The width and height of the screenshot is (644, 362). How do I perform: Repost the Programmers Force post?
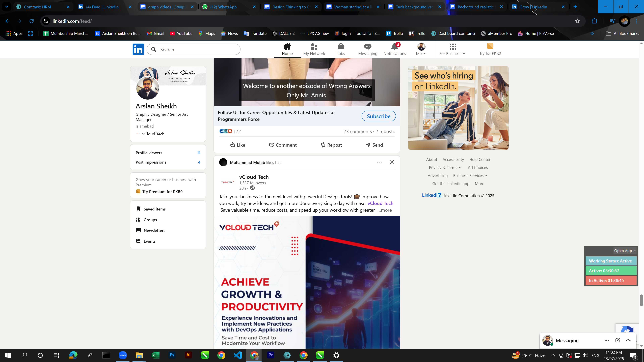point(331,145)
